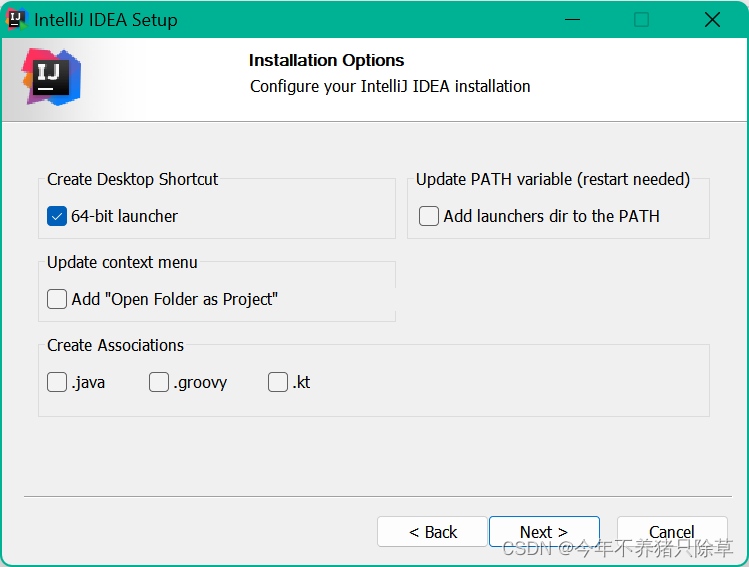The image size is (749, 567).
Task: Click the IntelliJ IDEA title bar icon
Action: (x=16, y=20)
